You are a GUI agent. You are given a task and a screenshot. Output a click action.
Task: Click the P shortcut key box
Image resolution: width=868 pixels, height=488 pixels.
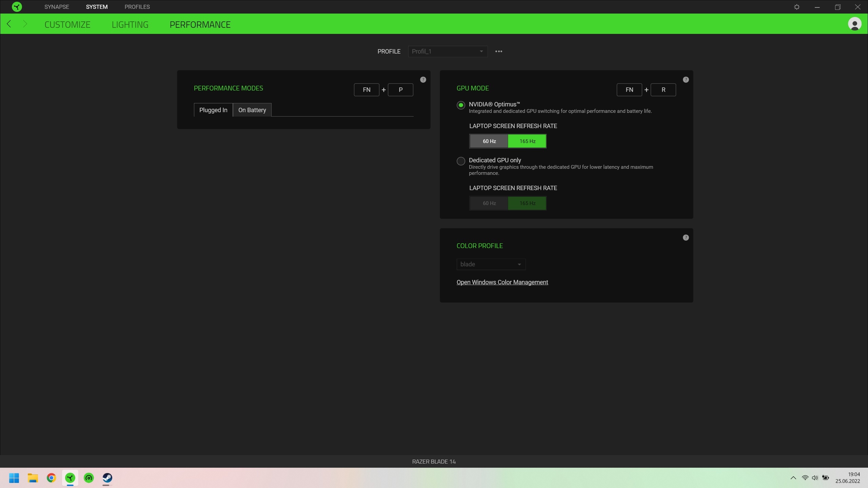pyautogui.click(x=400, y=90)
